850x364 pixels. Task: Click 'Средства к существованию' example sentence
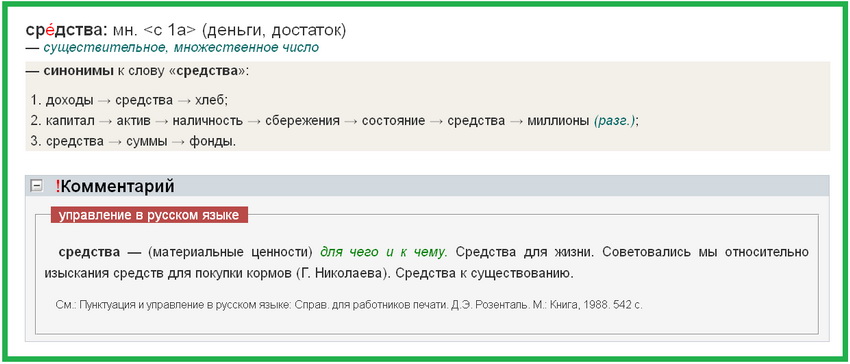click(484, 273)
